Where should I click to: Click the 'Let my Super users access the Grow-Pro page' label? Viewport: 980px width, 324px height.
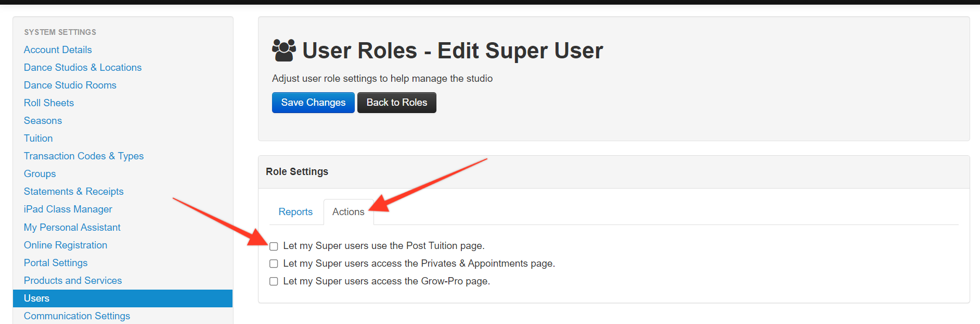(x=386, y=281)
